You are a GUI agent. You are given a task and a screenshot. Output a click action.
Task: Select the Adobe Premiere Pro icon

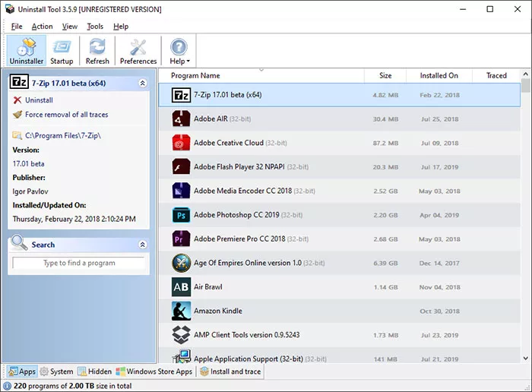pos(181,239)
